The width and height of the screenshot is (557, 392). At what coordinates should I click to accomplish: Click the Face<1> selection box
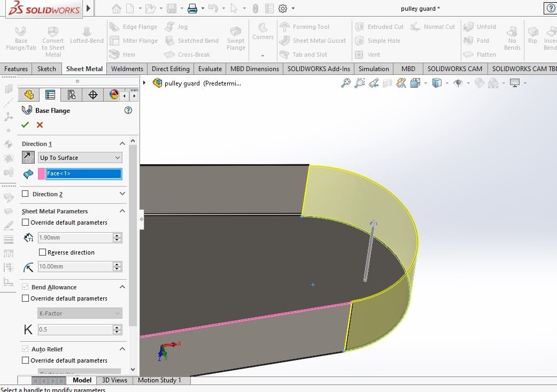(x=83, y=173)
